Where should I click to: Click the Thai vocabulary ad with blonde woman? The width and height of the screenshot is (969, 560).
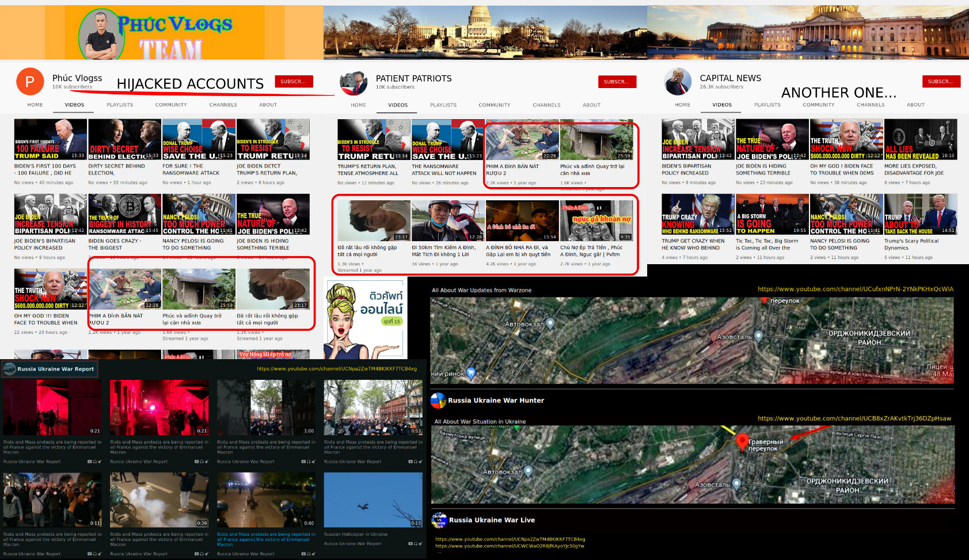click(x=366, y=318)
